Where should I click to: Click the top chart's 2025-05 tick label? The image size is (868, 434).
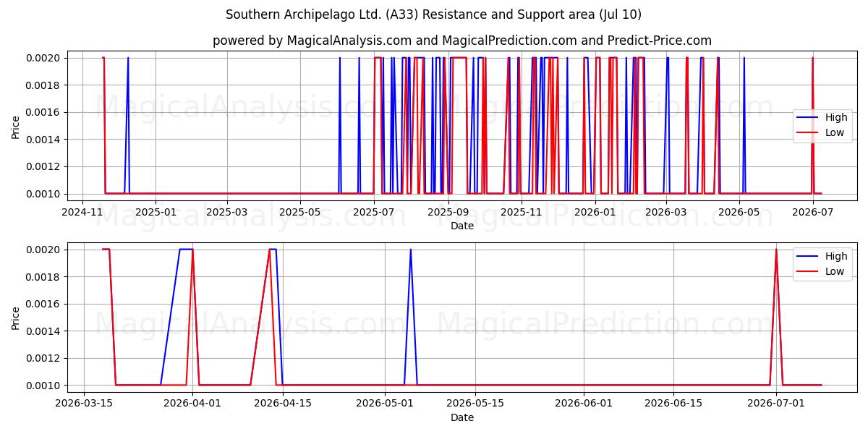(301, 212)
